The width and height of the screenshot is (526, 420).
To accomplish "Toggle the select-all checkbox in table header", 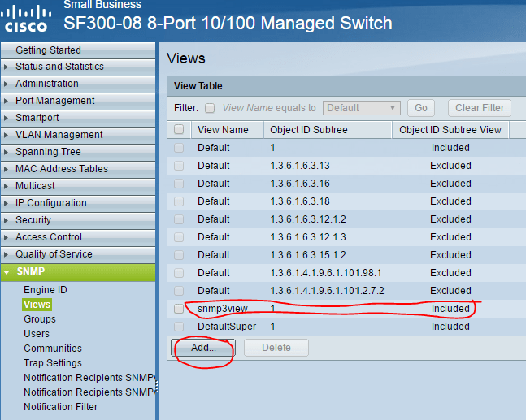I will click(179, 129).
